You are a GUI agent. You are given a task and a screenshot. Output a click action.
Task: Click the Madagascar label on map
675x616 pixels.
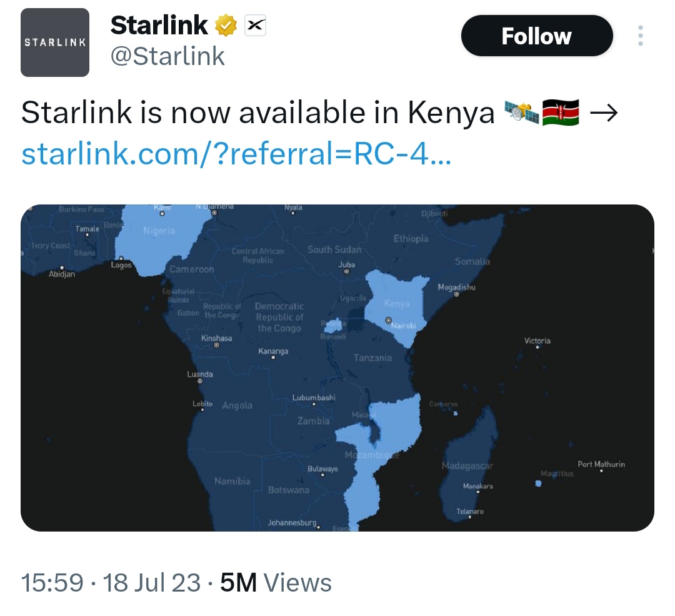pos(467,466)
